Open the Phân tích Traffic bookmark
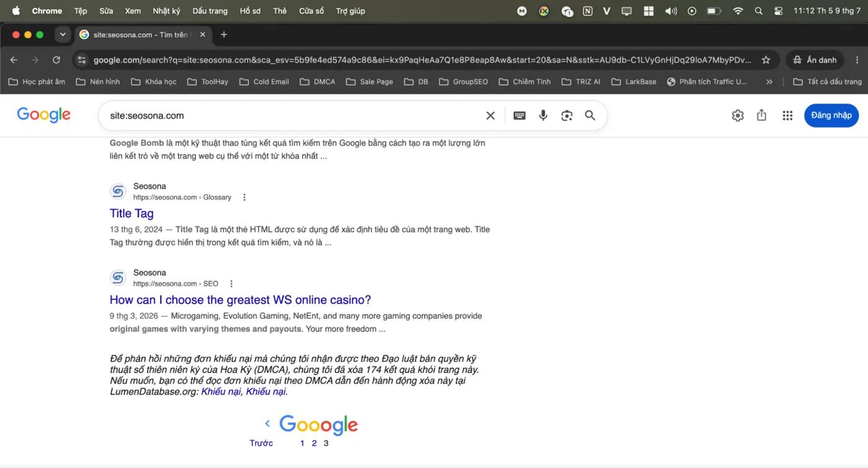 coord(707,82)
